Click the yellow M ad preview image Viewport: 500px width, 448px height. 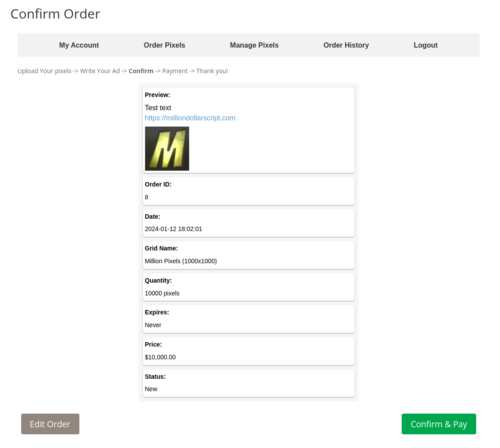tap(167, 149)
